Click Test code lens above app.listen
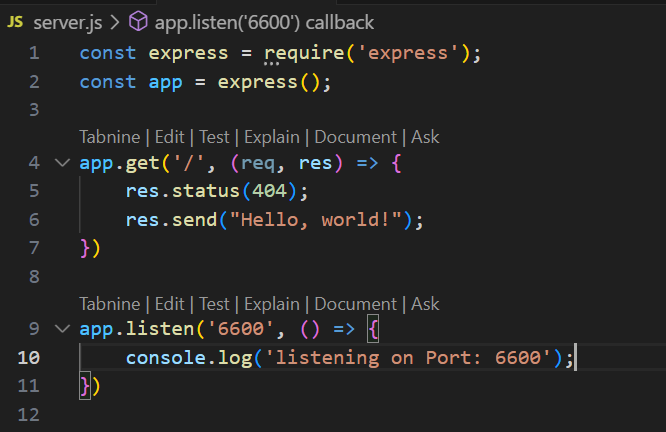This screenshot has height=432, width=666. [214, 304]
